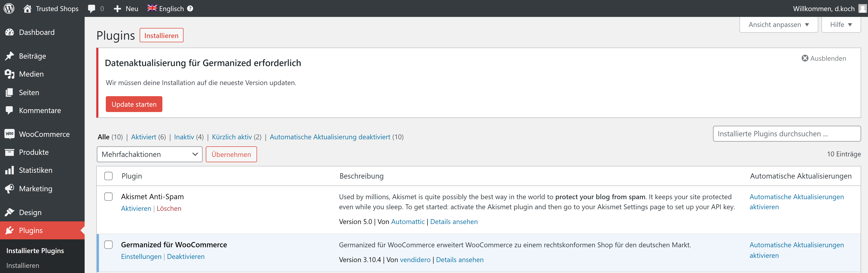The width and height of the screenshot is (868, 273).
Task: Open the comments bubble icon in admin bar
Action: pos(91,9)
